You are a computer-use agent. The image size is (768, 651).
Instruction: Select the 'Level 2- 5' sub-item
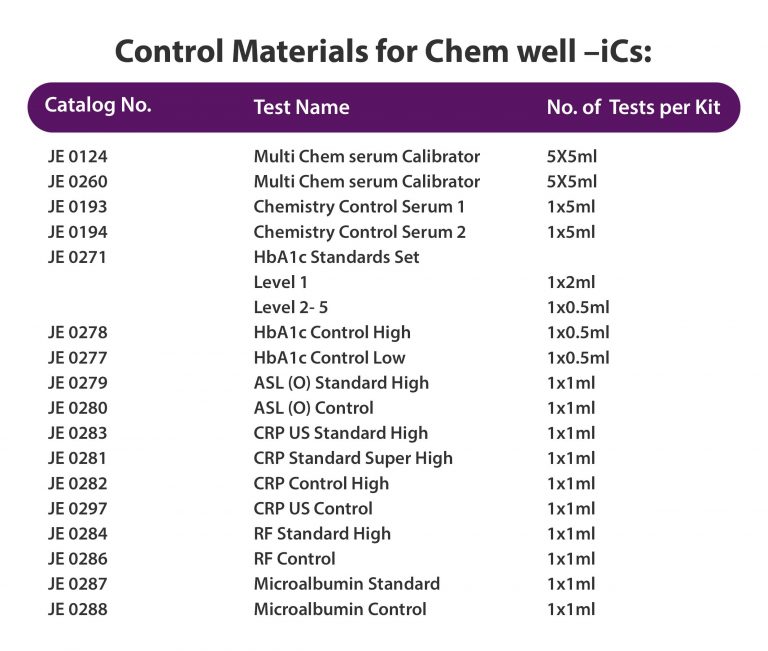click(x=290, y=307)
